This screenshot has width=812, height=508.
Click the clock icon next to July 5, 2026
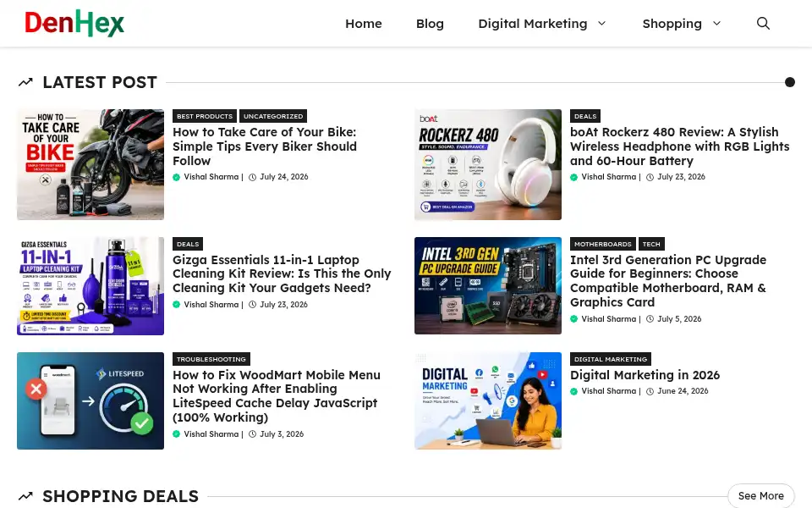click(x=650, y=319)
